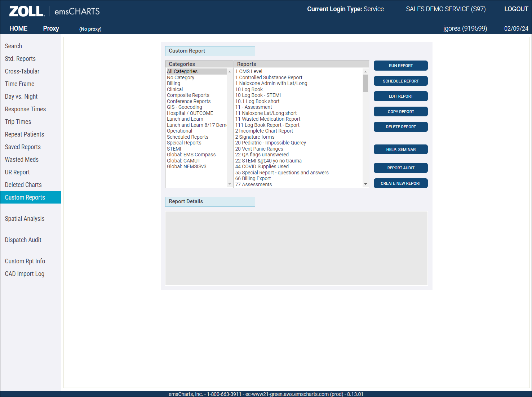Select Response Times in sidebar
532x397 pixels.
tap(25, 109)
